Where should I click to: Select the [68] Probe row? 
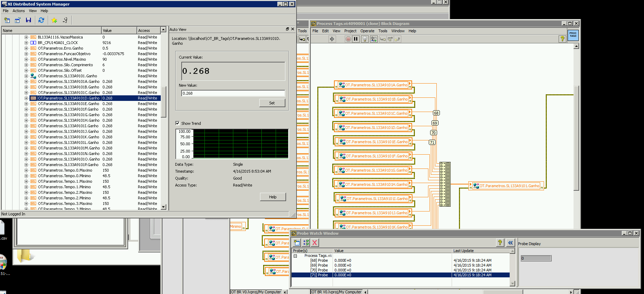pos(401,260)
